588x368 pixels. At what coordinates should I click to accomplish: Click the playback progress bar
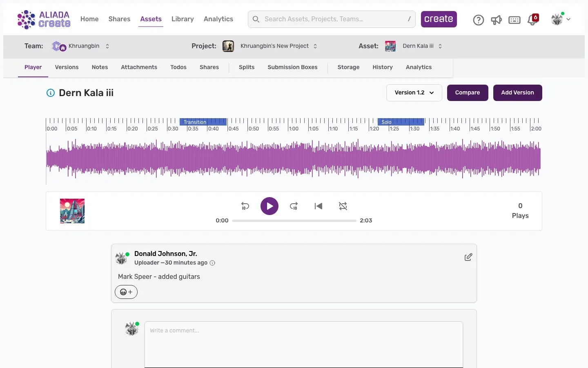coord(294,221)
